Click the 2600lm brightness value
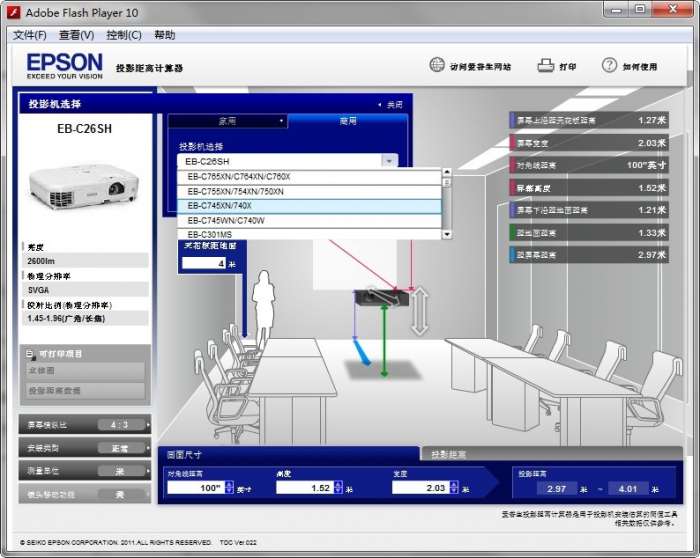This screenshot has width=700, height=558. pos(85,261)
